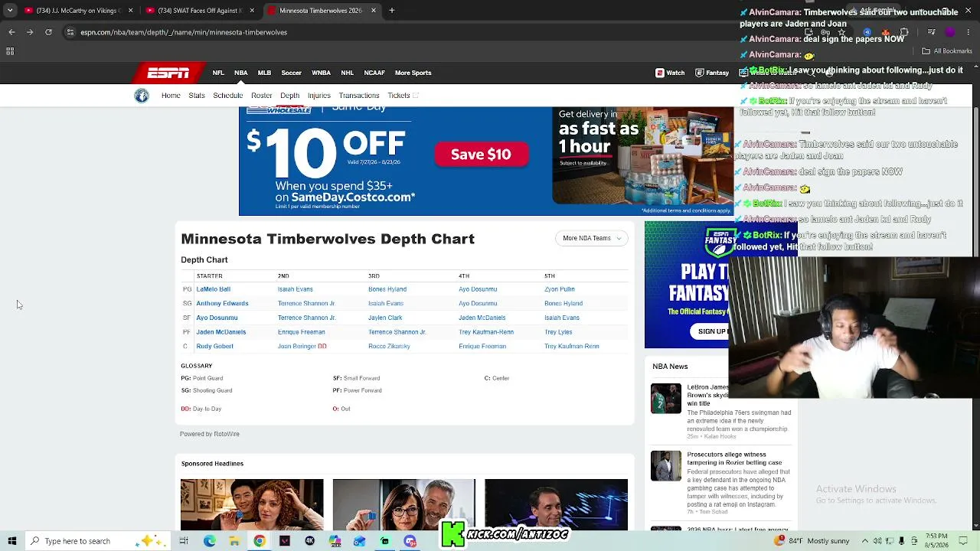Open the LeBron James news story thumbnail
Viewport: 980px width, 551px height.
click(666, 399)
